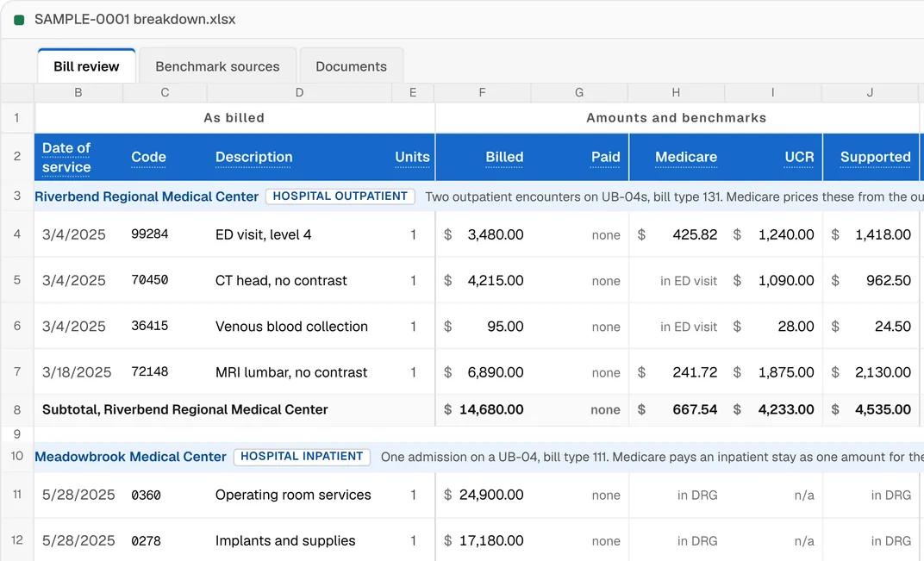Viewport: 924px width, 561px height.
Task: Select column F header
Action: (482, 92)
